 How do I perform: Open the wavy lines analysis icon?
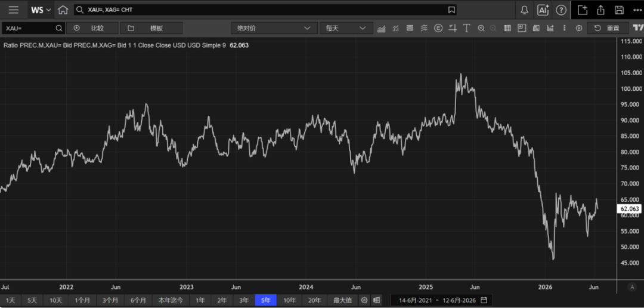click(425, 29)
